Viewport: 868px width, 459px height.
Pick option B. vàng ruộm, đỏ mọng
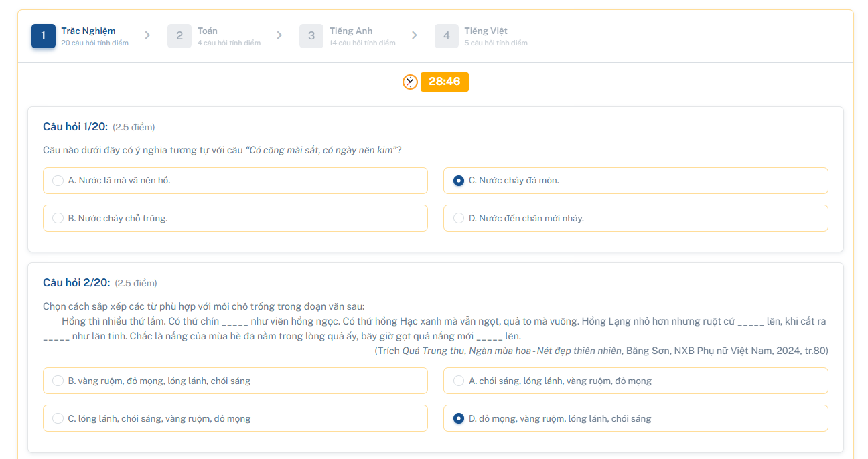point(58,381)
